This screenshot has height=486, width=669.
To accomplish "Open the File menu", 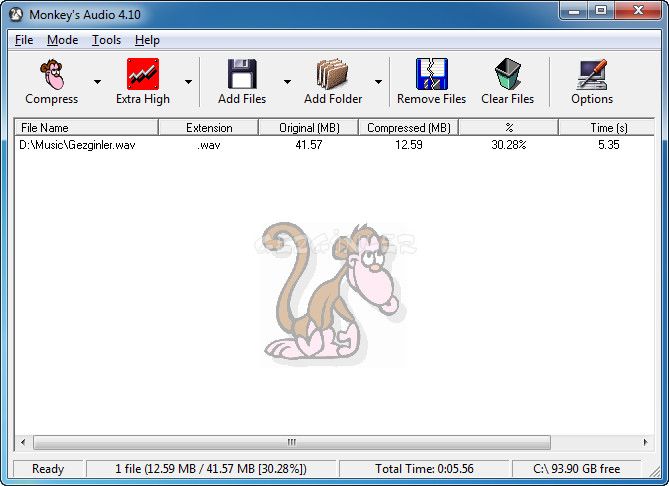I will (24, 40).
